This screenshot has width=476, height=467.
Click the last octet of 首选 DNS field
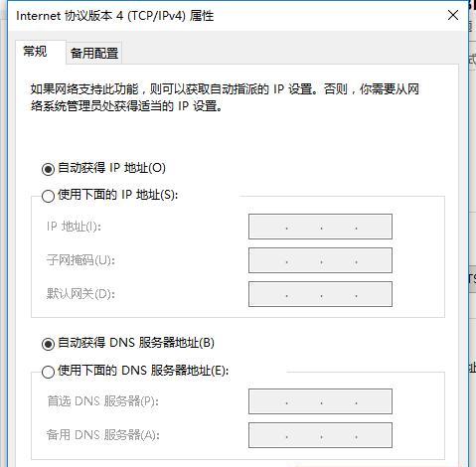pyautogui.click(x=374, y=401)
